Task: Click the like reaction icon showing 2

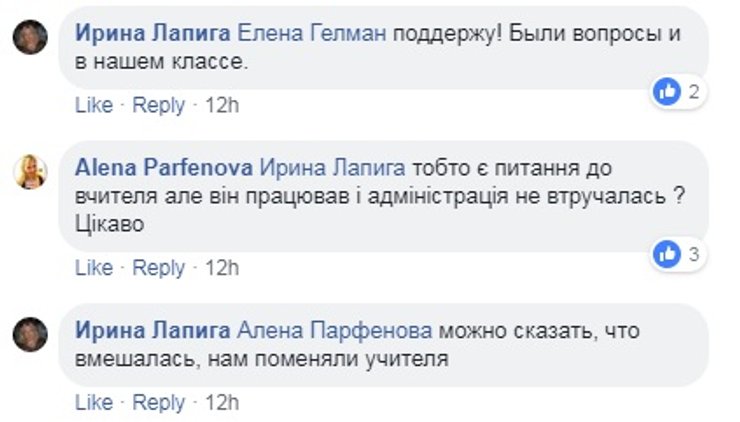Action: coord(667,93)
